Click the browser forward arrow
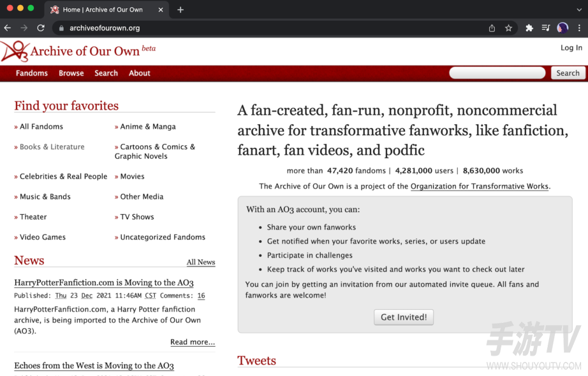 24,28
